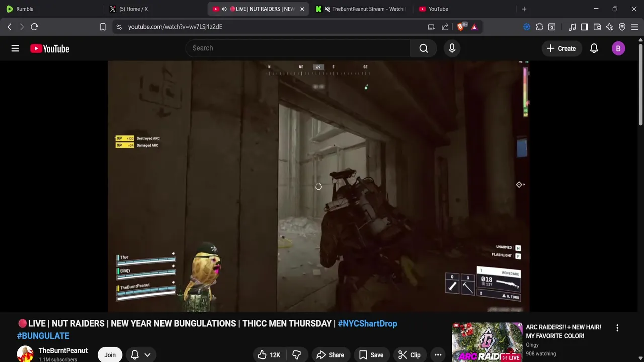Open picture-in-picture/install icon in address bar
This screenshot has width=644, height=362.
point(431,27)
